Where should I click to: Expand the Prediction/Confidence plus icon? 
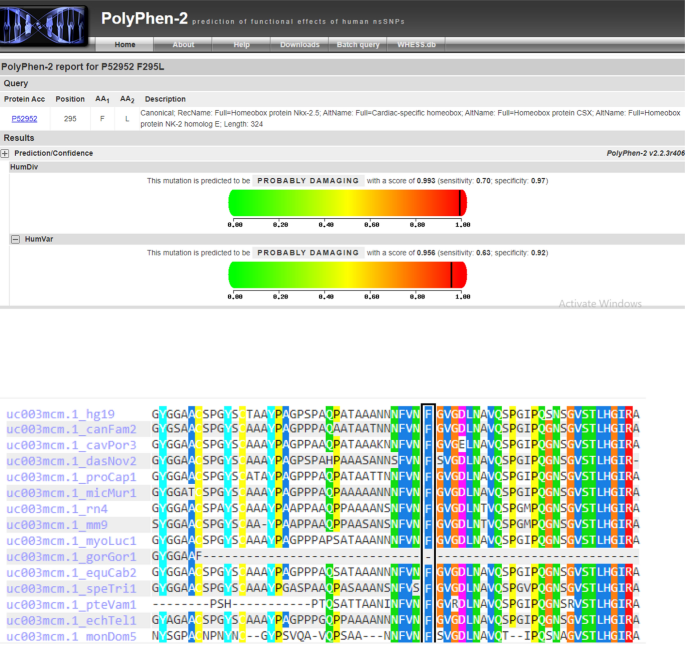(5, 153)
